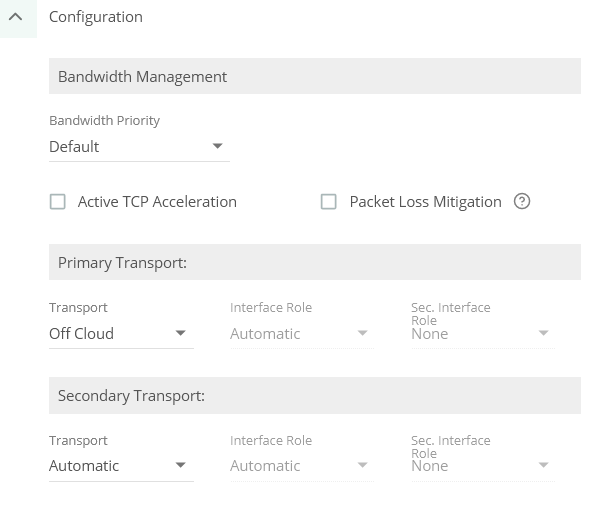Open the Bandwidth Priority dropdown
This screenshot has height=508, width=592.
139,146
